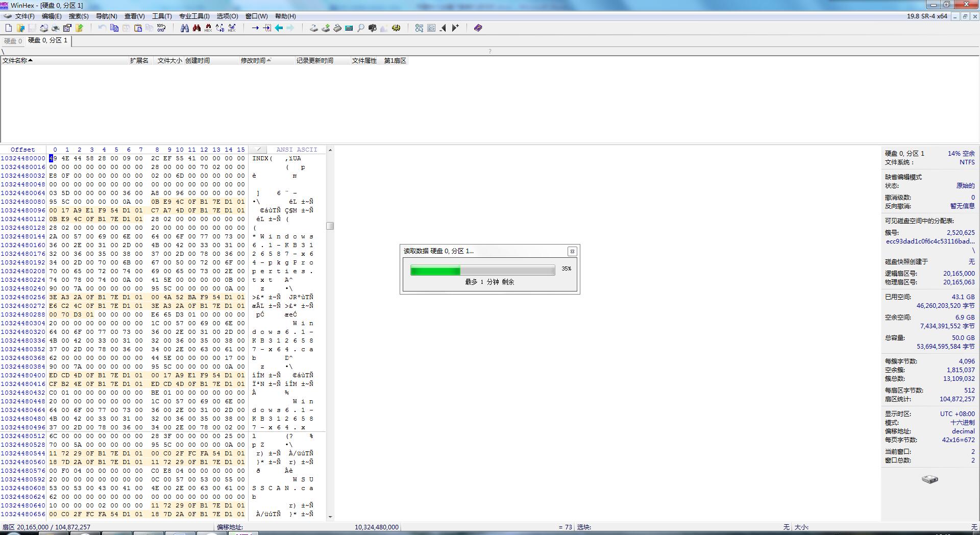Screen dimensions: 980x535
Task: Click offset 10324480000 in hex view
Action: [x=23, y=158]
